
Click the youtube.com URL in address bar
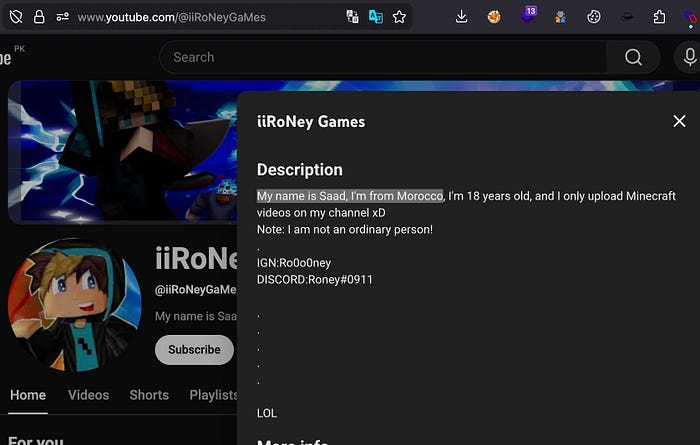pyautogui.click(x=171, y=17)
